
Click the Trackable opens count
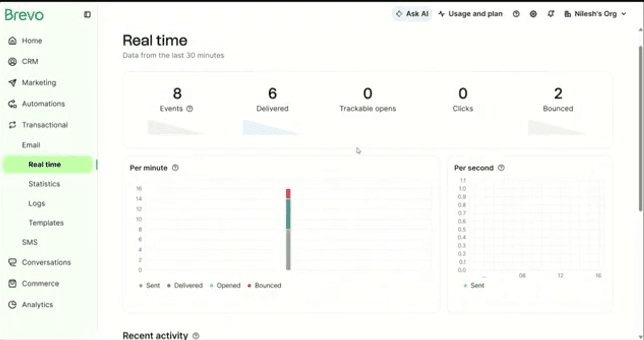(x=368, y=93)
